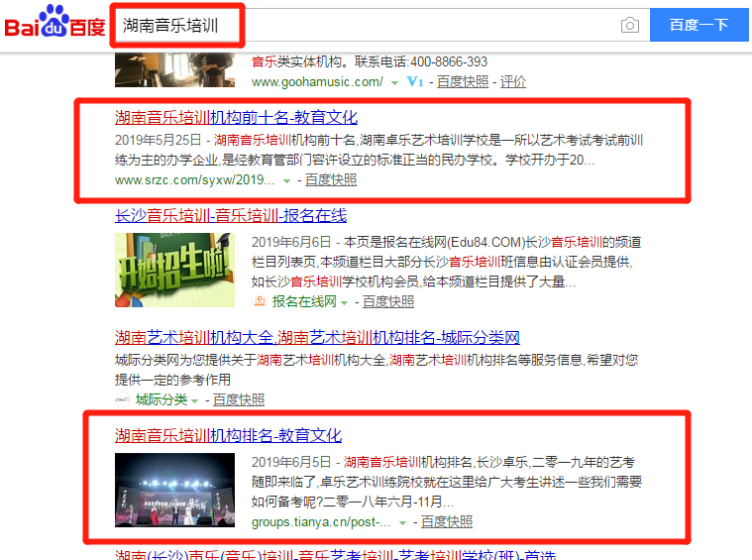The height and width of the screenshot is (560, 752).
Task: Open camera image search icon
Action: coord(630,25)
